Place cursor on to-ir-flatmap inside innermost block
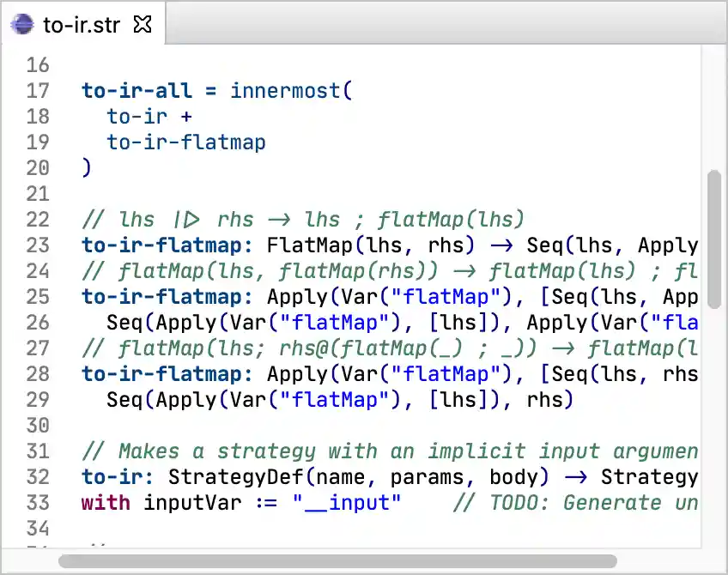The image size is (728, 575). pyautogui.click(x=186, y=142)
